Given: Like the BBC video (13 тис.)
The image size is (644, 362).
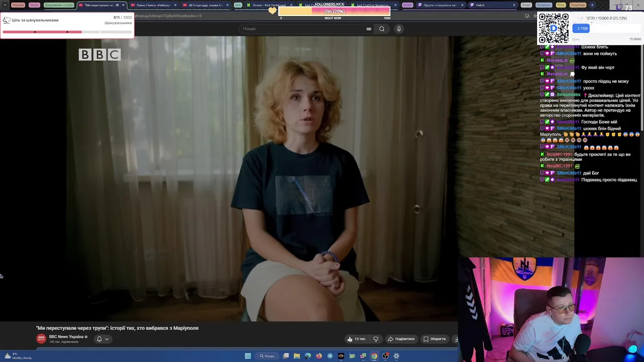Looking at the screenshot, I should [356, 339].
